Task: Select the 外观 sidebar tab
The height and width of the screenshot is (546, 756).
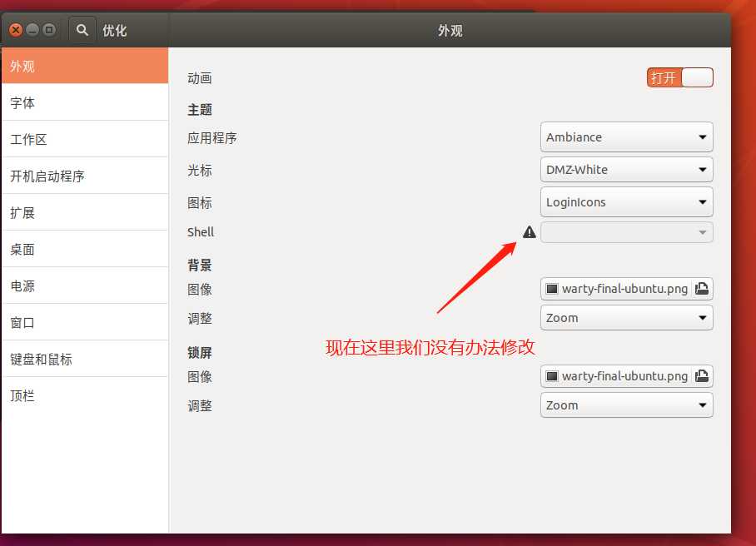Action: [x=85, y=66]
